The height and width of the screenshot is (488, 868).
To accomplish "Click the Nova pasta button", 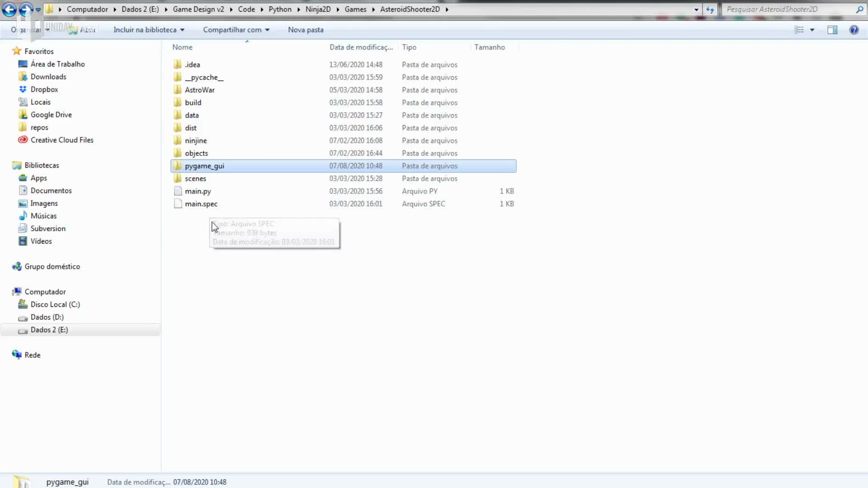I will coord(306,30).
